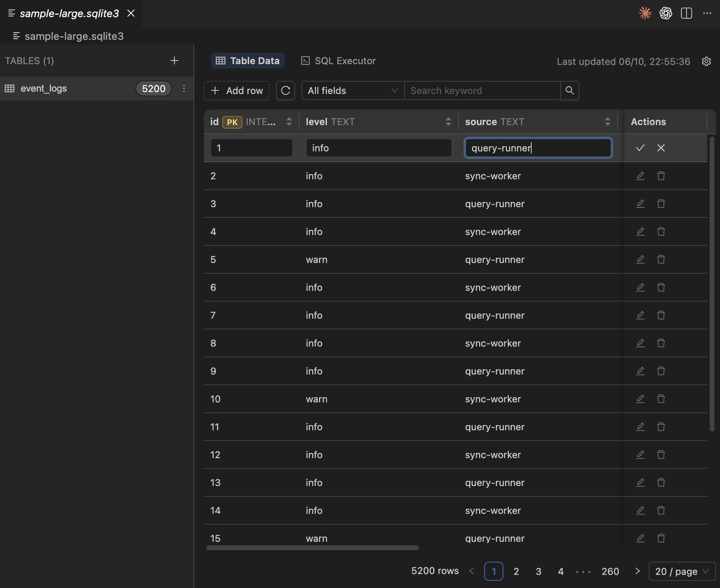Image resolution: width=720 pixels, height=588 pixels.
Task: Edit row 4 with pencil icon
Action: click(640, 231)
